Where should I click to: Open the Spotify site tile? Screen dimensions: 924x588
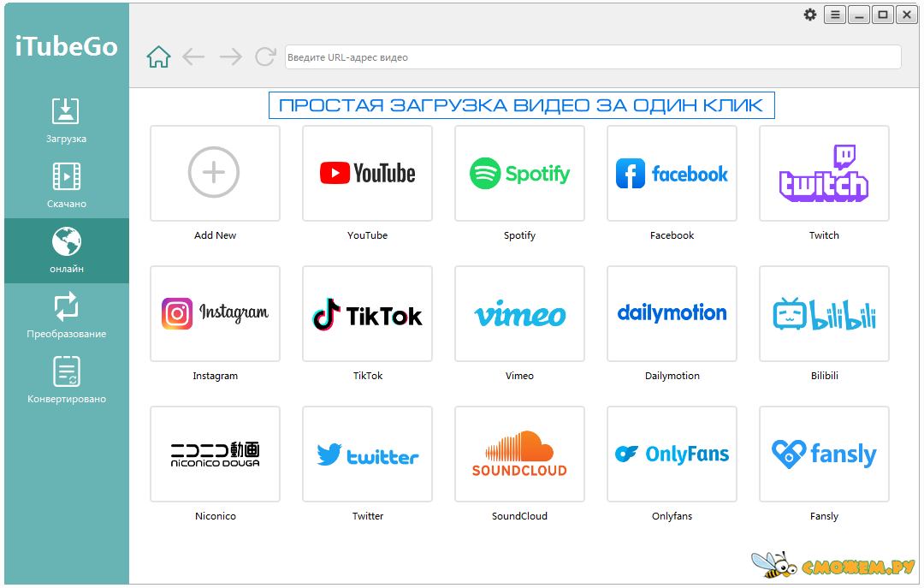pos(519,174)
